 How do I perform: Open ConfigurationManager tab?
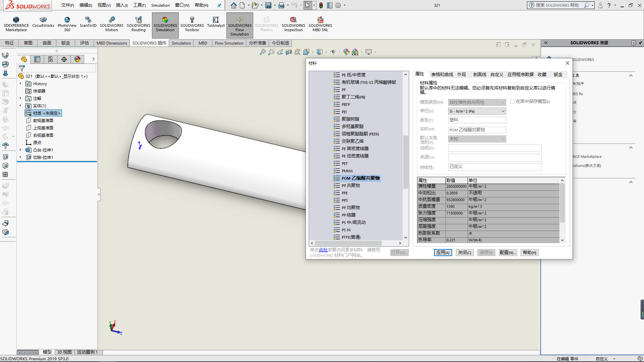51,59
